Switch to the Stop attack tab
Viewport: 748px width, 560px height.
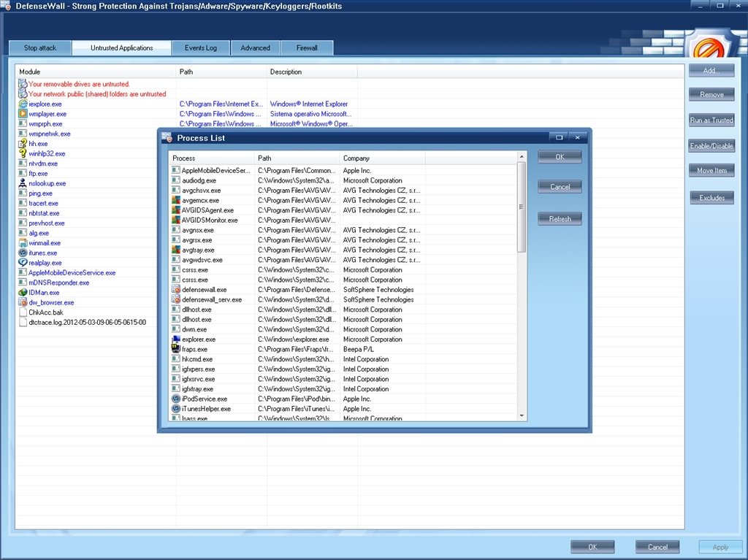click(40, 47)
